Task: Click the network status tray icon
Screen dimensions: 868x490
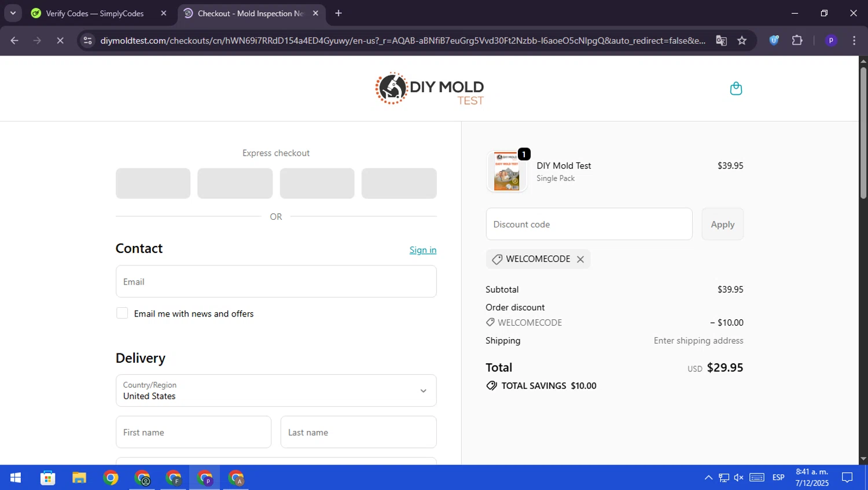Action: (x=724, y=478)
